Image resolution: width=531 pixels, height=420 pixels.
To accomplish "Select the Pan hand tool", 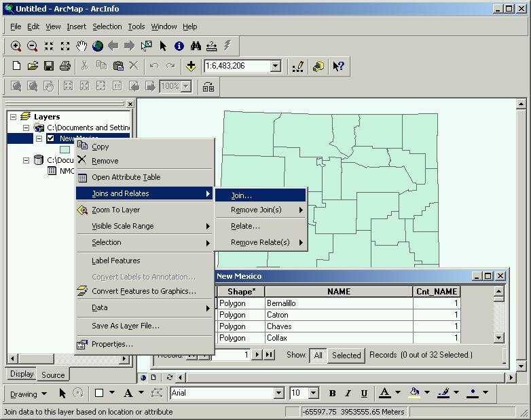I will pyautogui.click(x=81, y=46).
